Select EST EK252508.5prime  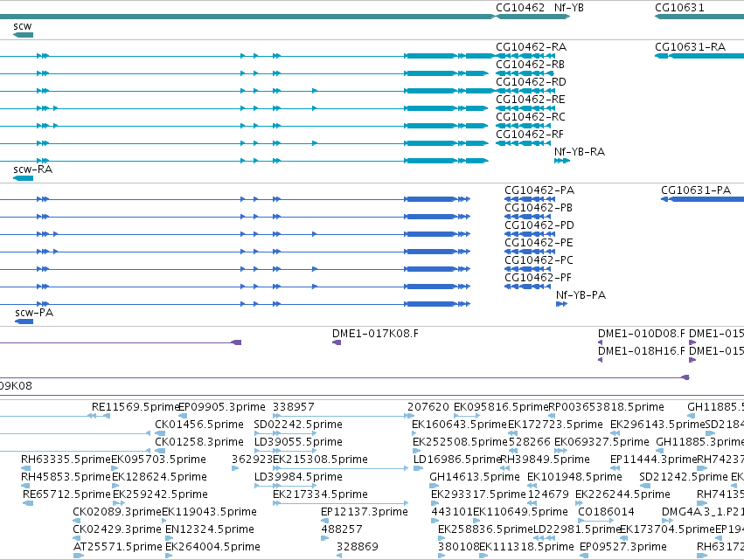coord(460,442)
